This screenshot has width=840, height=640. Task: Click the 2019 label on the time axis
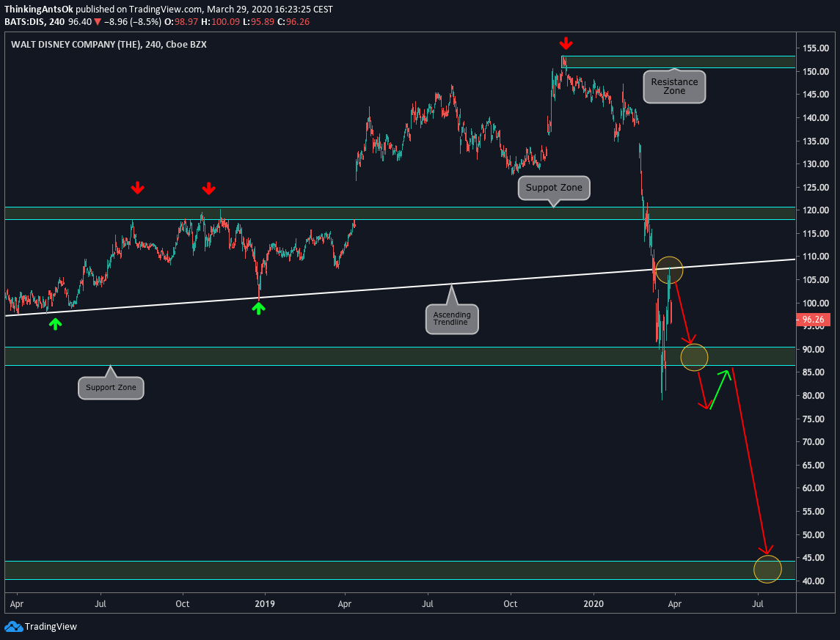[x=265, y=603]
